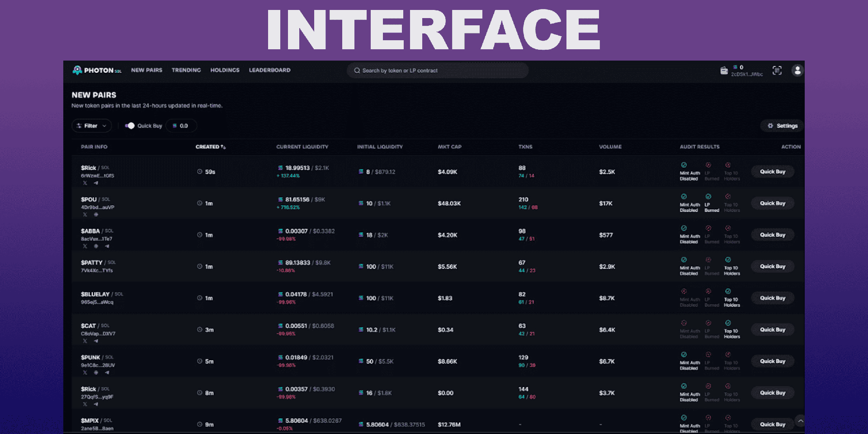868x434 pixels.
Task: Open $POU token's website globe icon
Action: tap(96, 215)
